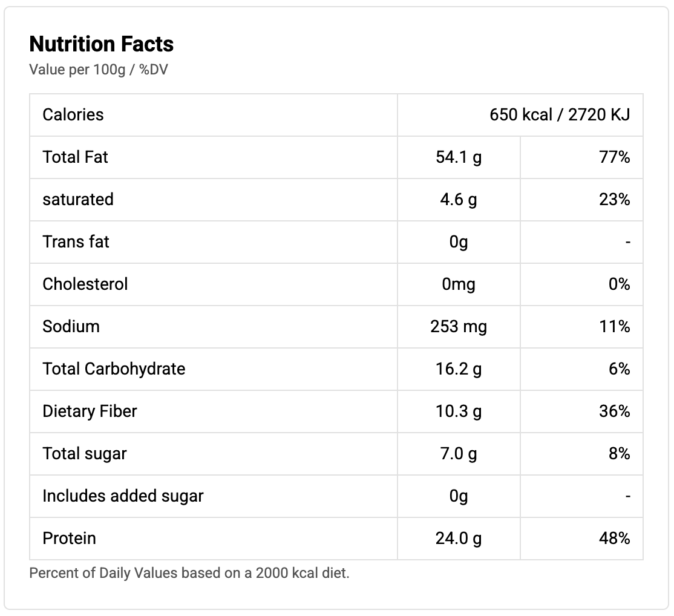
Task: Select the Sodium row label
Action: coord(71,327)
